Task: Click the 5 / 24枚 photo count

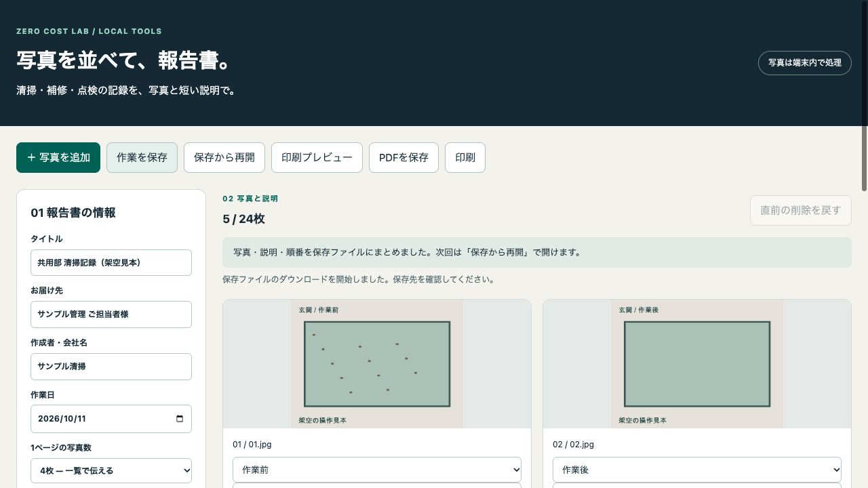Action: click(243, 219)
